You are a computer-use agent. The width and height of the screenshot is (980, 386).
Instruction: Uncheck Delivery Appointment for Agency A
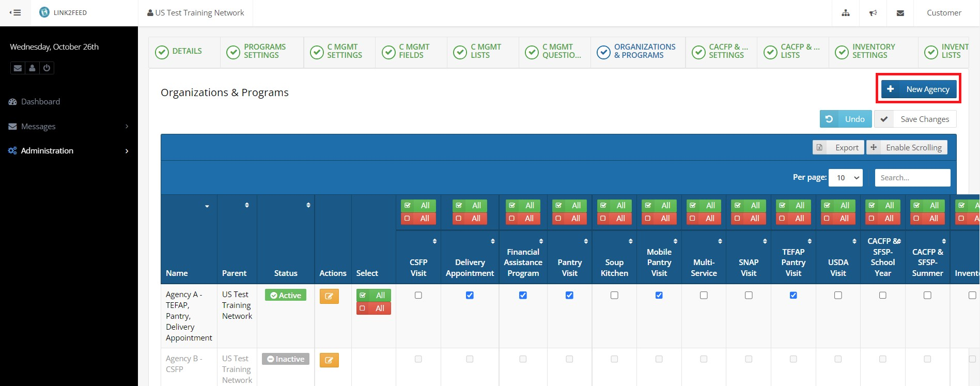coord(470,295)
